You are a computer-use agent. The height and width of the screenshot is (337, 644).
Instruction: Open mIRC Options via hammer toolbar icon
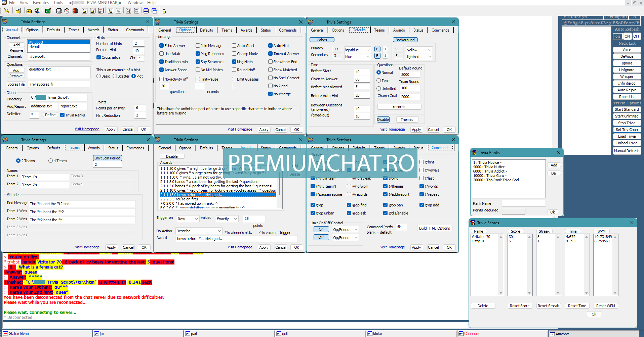(x=18, y=11)
